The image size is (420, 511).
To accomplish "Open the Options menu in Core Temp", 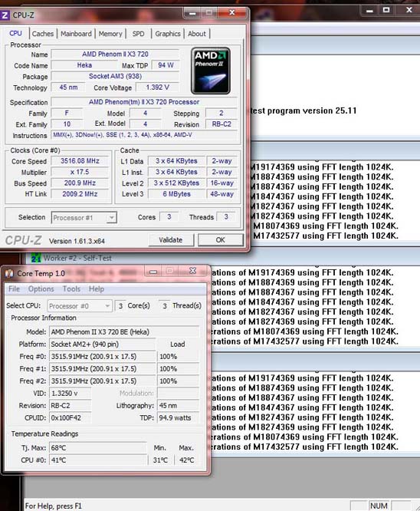I will tap(41, 288).
